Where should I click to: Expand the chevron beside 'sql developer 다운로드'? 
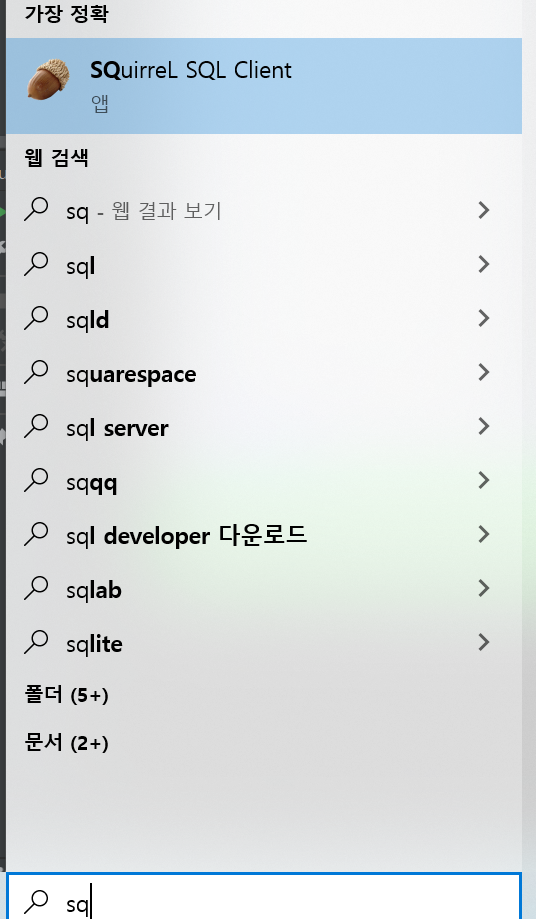(x=483, y=534)
